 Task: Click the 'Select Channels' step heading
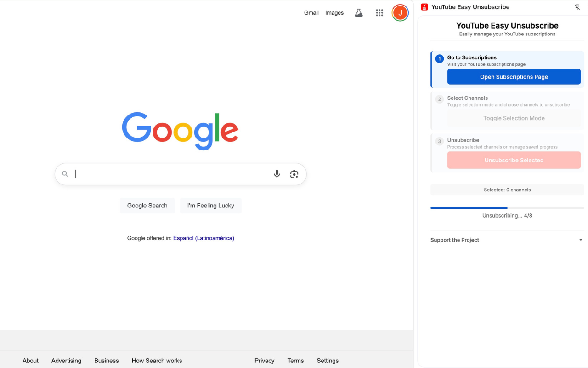(468, 98)
